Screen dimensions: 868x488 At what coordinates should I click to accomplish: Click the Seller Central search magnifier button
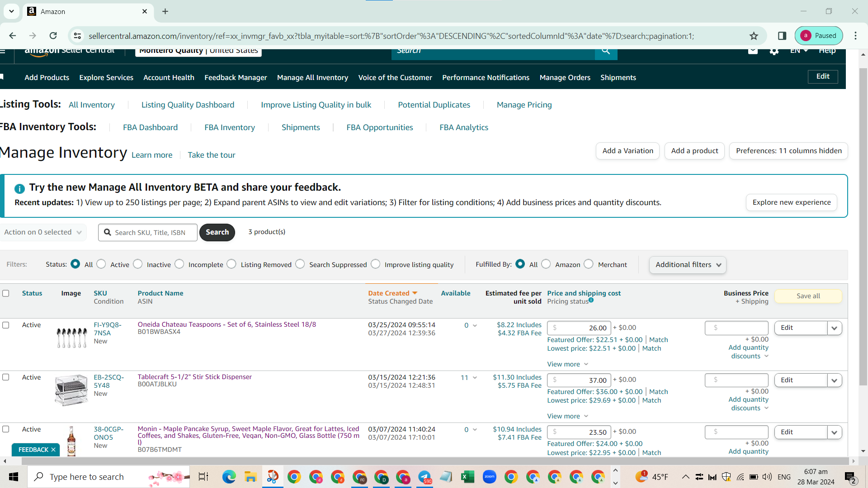coord(606,51)
